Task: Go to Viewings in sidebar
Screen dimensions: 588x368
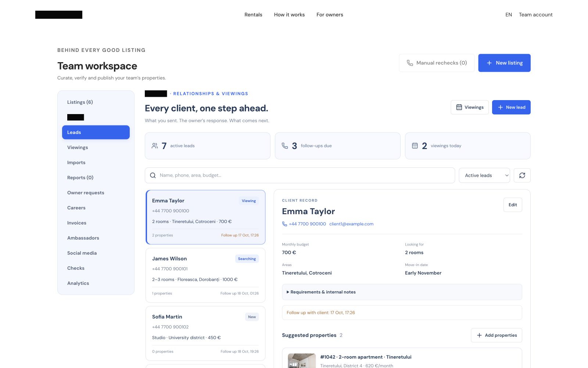Action: click(96, 148)
